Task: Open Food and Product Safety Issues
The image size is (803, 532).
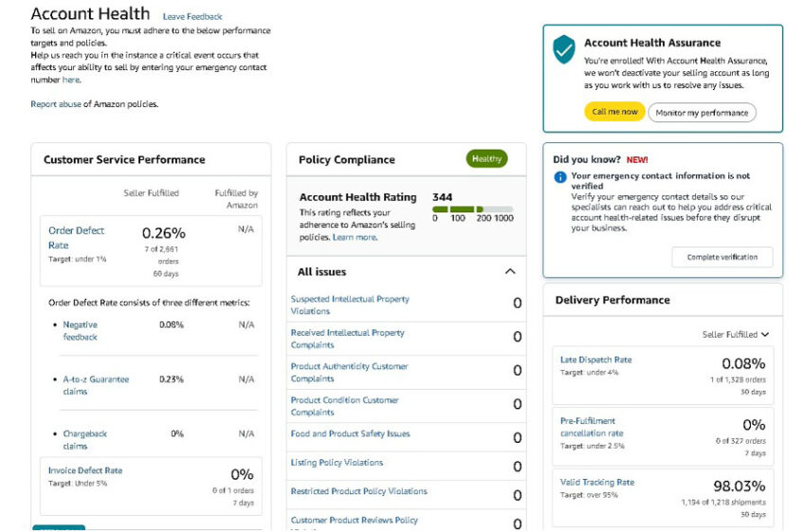Action: pyautogui.click(x=350, y=433)
